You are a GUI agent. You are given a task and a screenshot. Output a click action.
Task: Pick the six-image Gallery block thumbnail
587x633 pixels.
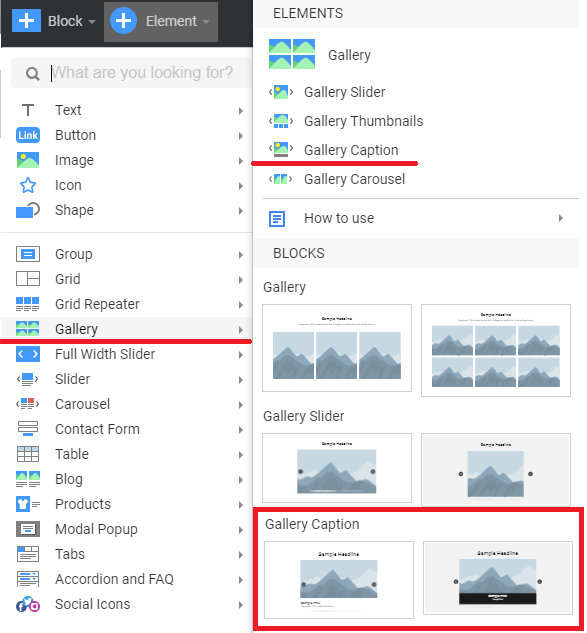click(496, 350)
